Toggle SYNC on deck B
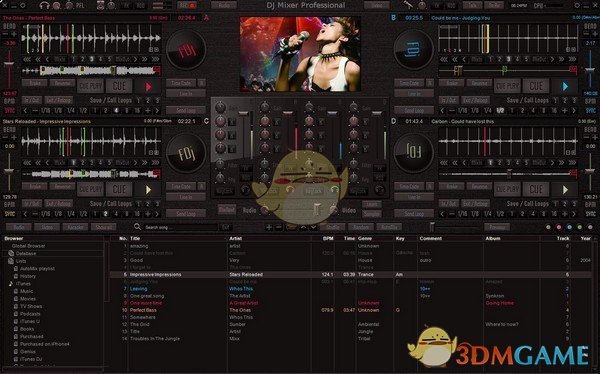Screen dimensions: 600x374 (x=590, y=110)
